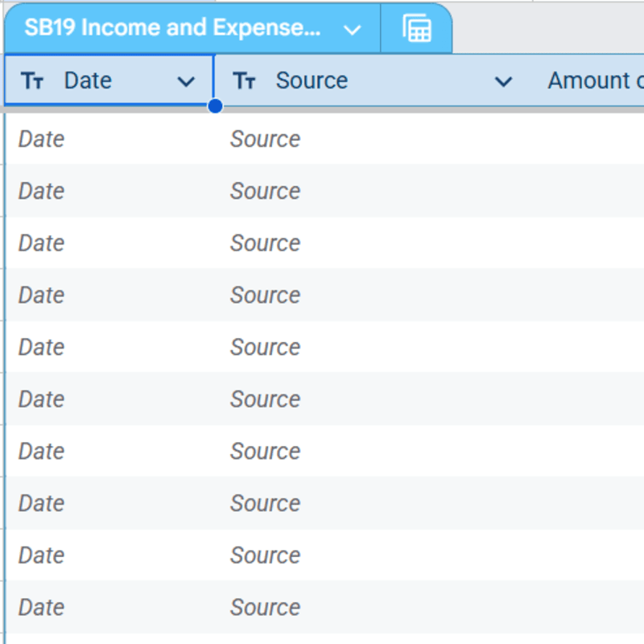Select the Date cell in fifth data row
644x644 pixels.
42,347
